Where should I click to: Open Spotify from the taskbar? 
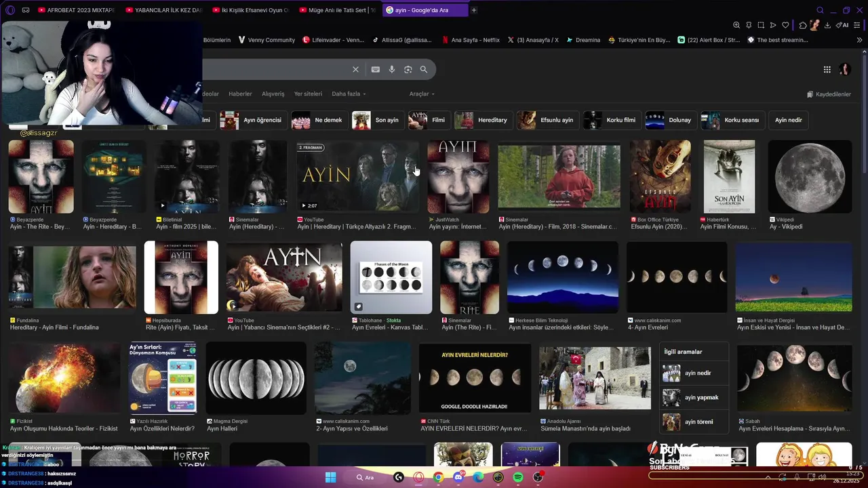click(x=518, y=477)
